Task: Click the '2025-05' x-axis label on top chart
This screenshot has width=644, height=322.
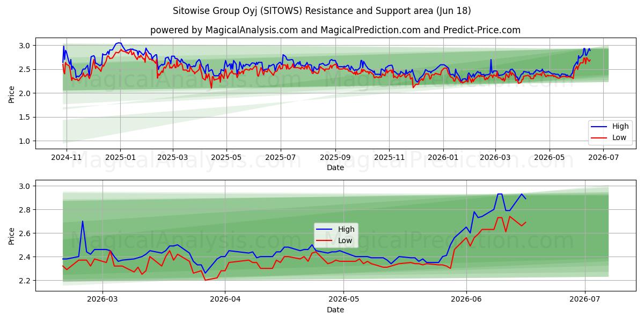Action: click(x=226, y=158)
